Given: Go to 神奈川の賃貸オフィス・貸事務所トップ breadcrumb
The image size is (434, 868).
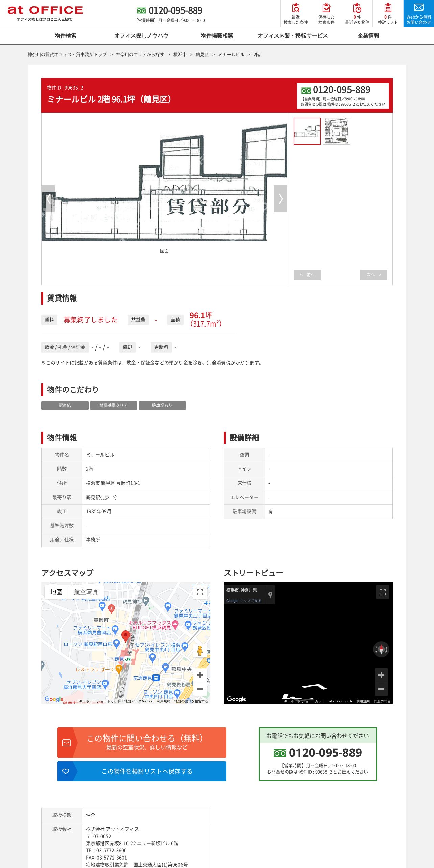Looking at the screenshot, I should click(67, 55).
